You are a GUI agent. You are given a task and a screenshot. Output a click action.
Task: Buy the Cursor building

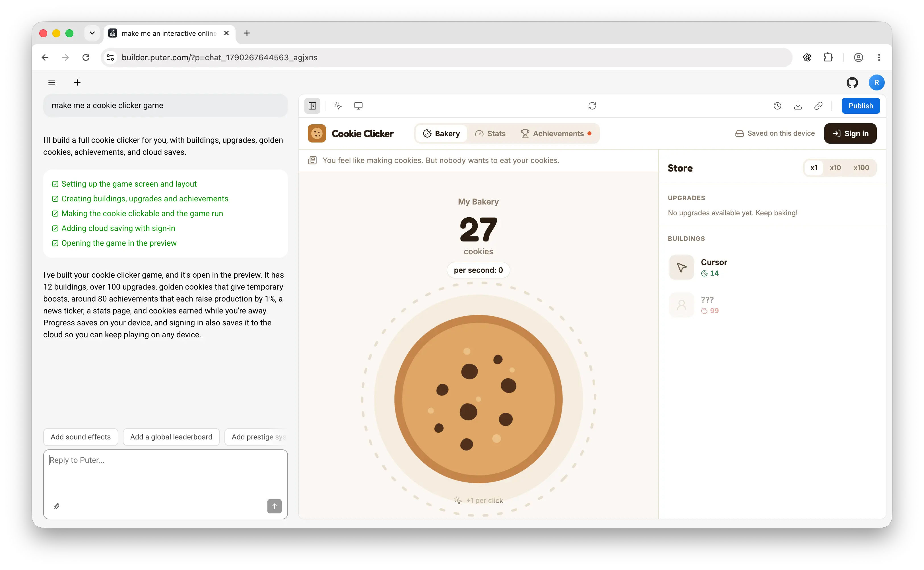[x=772, y=267]
